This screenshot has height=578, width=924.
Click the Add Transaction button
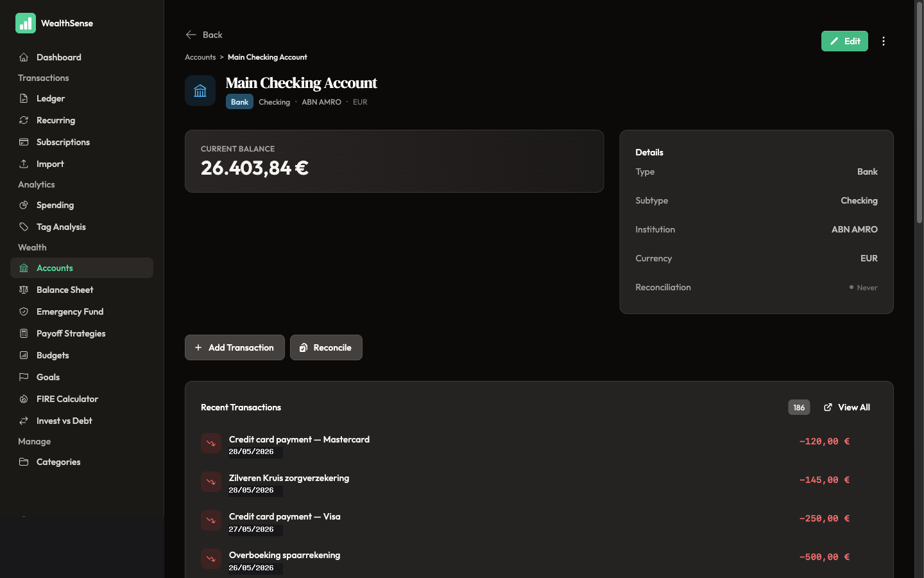coord(235,347)
